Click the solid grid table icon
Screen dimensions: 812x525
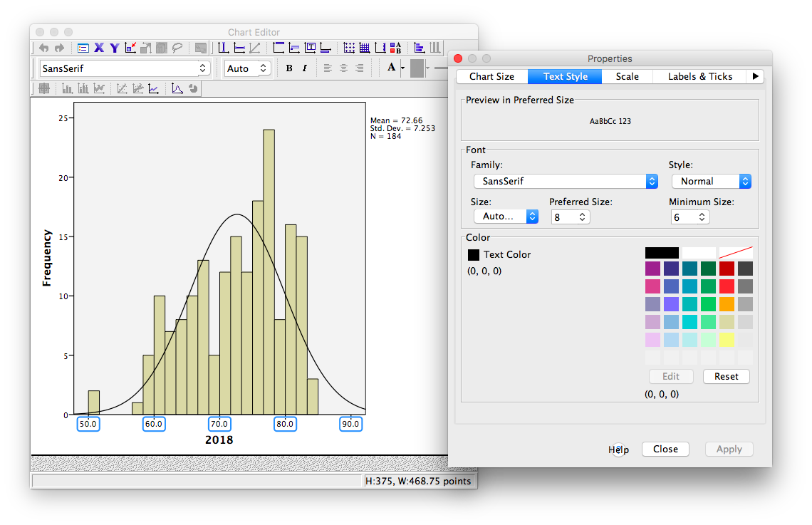click(365, 48)
